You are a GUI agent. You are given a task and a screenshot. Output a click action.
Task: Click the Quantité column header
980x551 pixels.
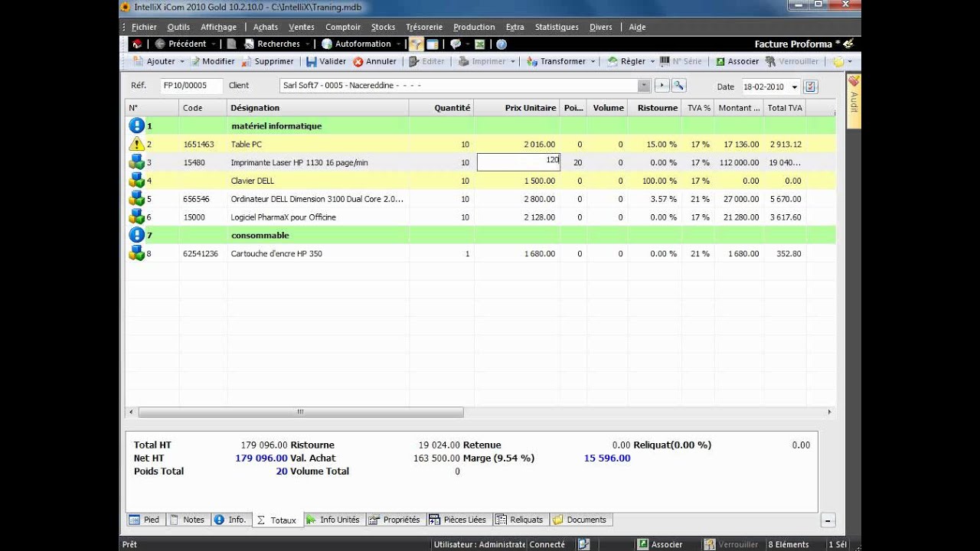442,108
